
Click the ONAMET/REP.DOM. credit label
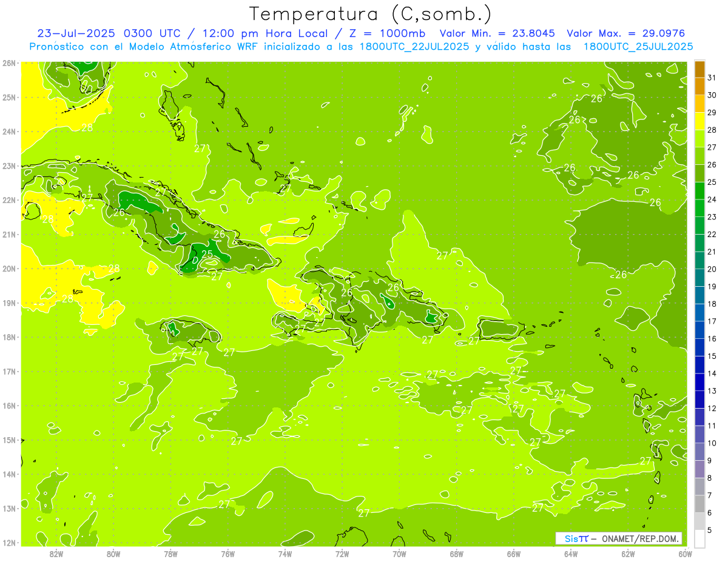click(640, 538)
